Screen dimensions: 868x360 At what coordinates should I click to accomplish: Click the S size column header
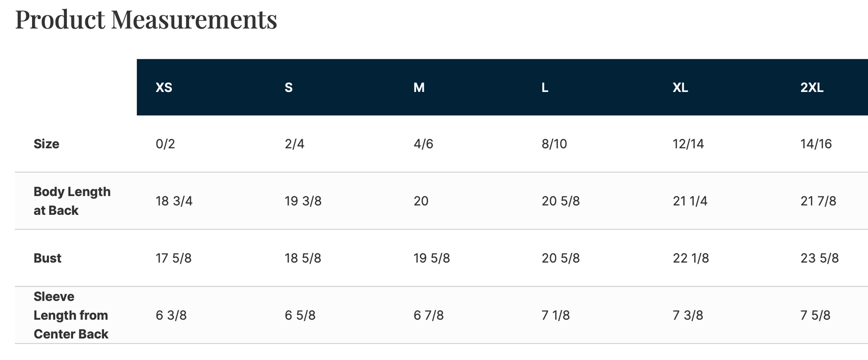click(289, 88)
